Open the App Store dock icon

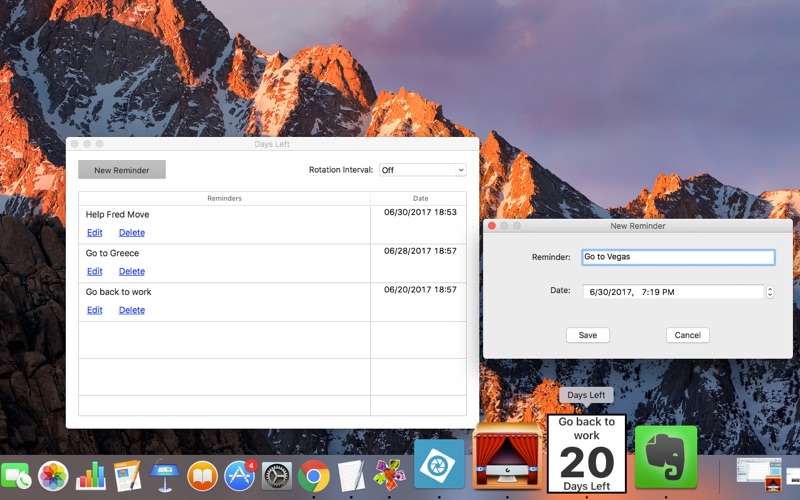[240, 476]
